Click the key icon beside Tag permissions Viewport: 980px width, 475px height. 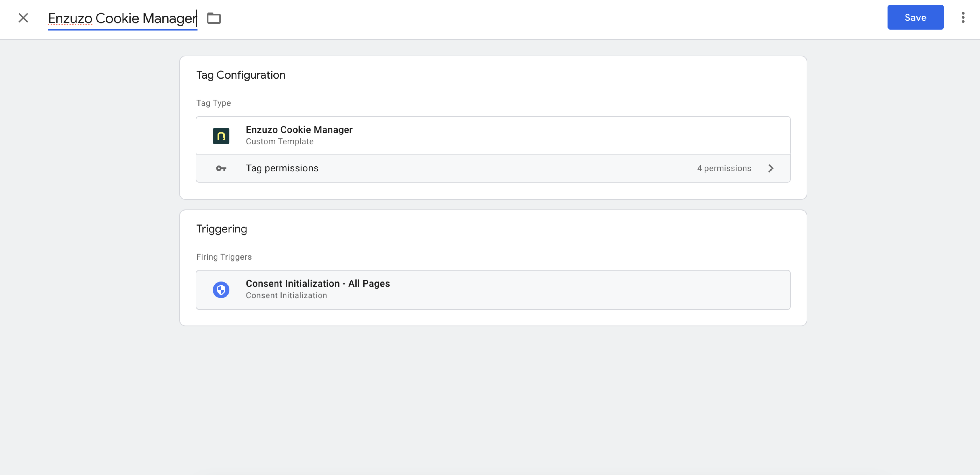click(x=221, y=168)
